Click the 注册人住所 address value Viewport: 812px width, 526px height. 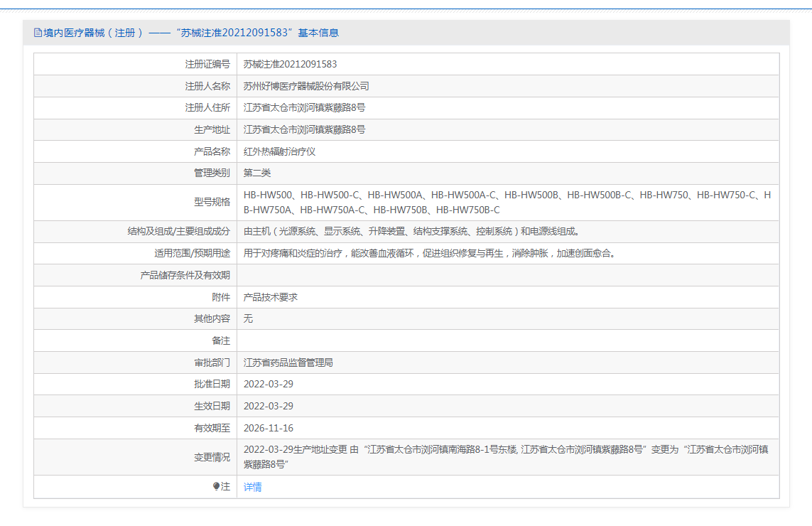point(304,108)
